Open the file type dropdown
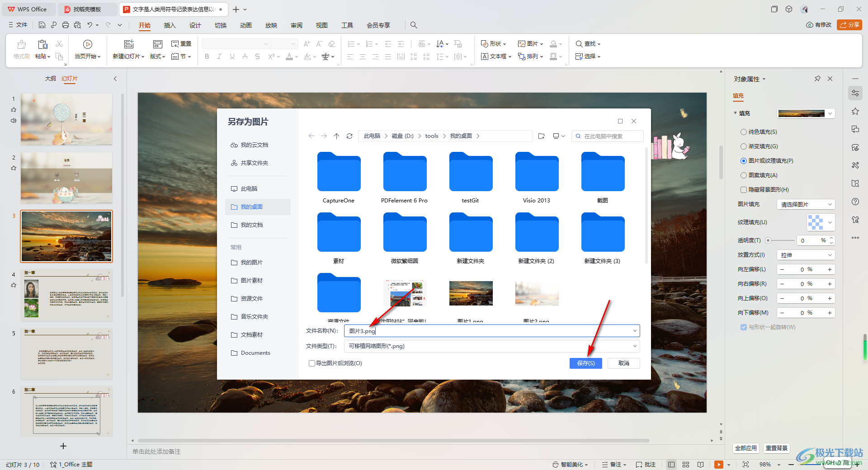 [492, 346]
